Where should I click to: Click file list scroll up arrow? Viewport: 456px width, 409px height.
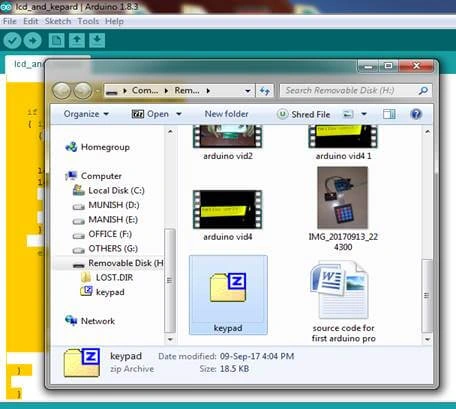coord(427,132)
